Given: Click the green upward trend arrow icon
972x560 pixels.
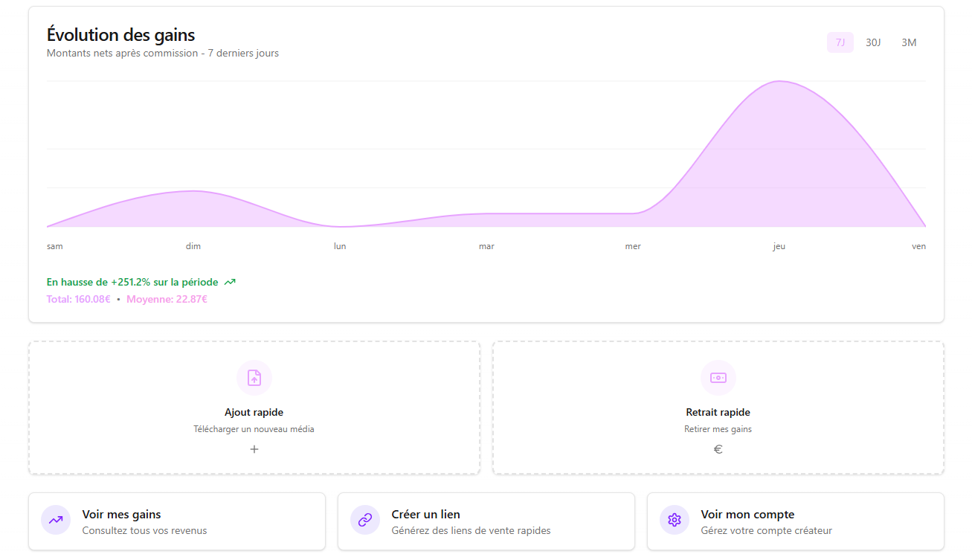Looking at the screenshot, I should tap(230, 283).
